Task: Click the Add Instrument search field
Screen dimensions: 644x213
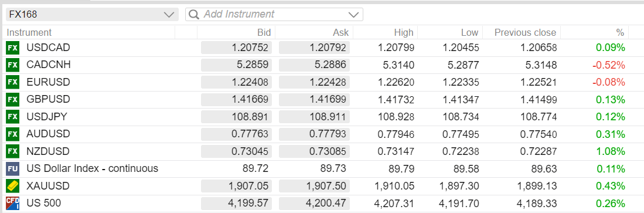Action: tap(274, 15)
